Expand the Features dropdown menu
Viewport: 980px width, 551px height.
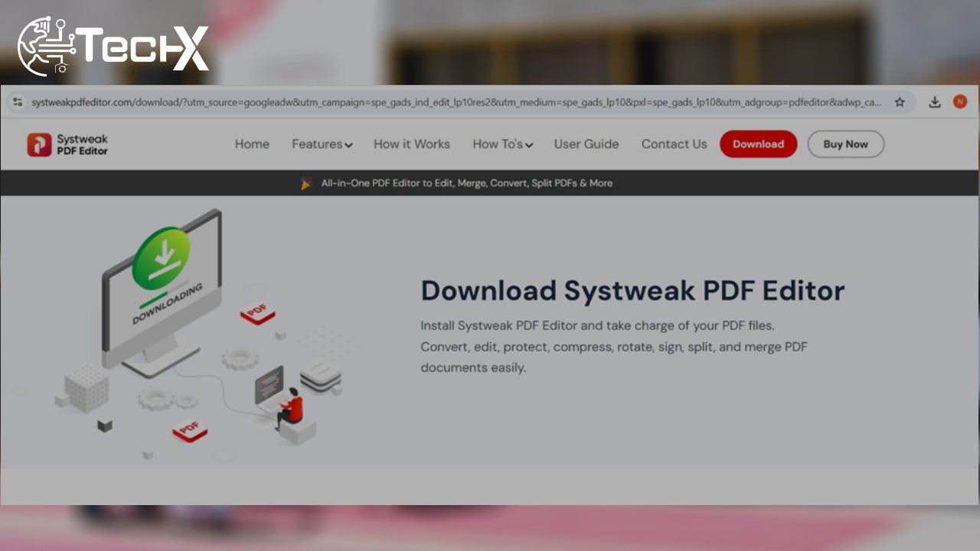322,145
